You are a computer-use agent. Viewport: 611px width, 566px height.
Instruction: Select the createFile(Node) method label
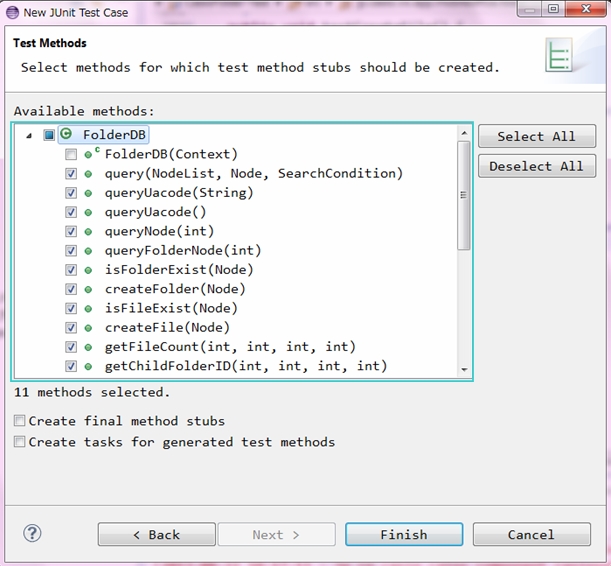coord(167,328)
